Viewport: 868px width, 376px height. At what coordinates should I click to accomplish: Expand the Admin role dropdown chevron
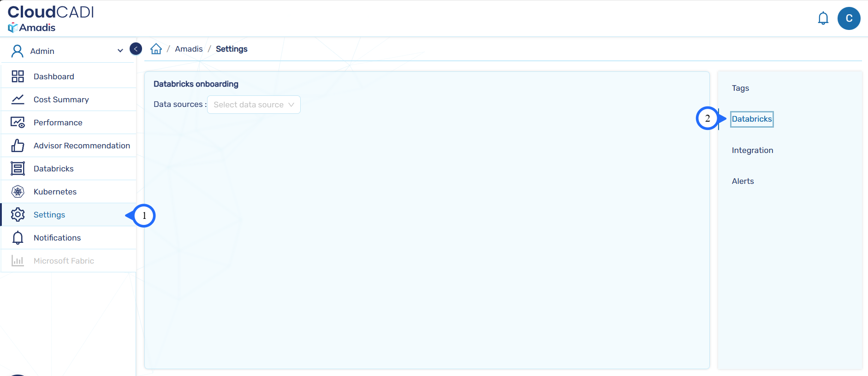tap(120, 51)
